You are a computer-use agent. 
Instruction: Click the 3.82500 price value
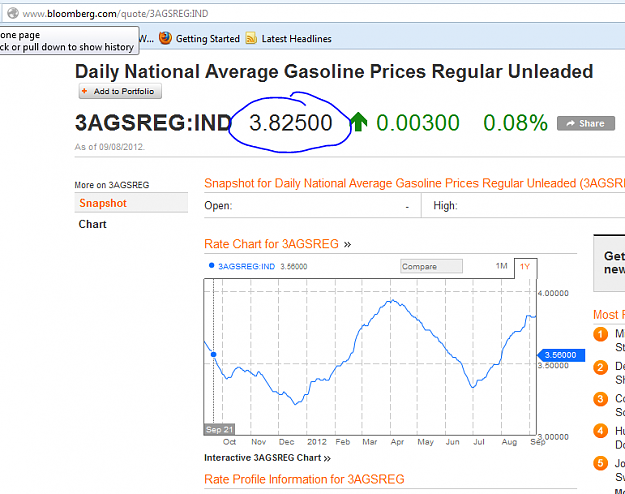[x=291, y=122]
